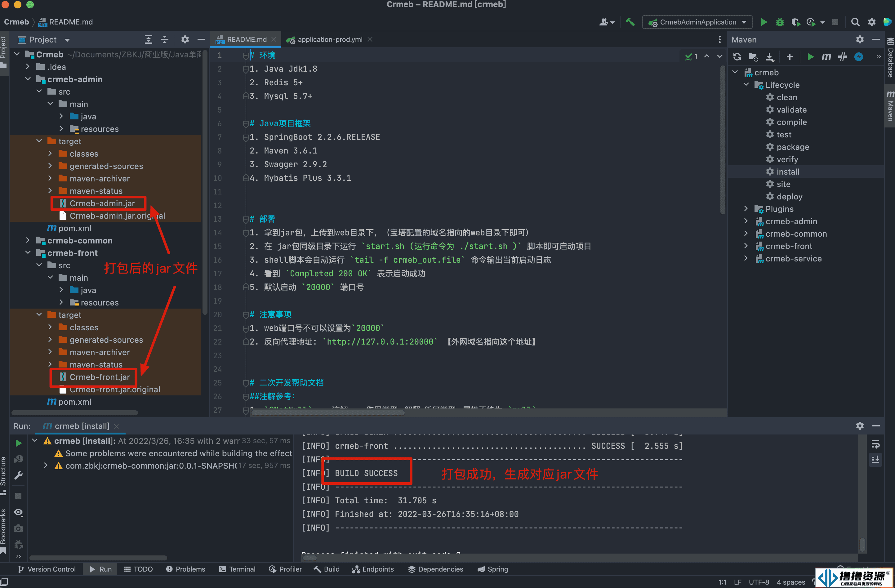Screen dimensions: 895x588
Task: Toggle soft-wrap in the Run console
Action: (875, 444)
